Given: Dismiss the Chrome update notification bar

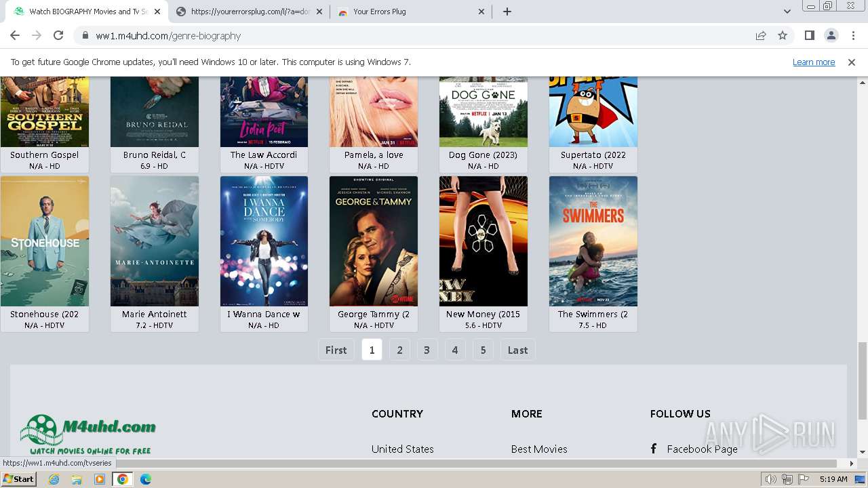Looking at the screenshot, I should click(x=852, y=62).
